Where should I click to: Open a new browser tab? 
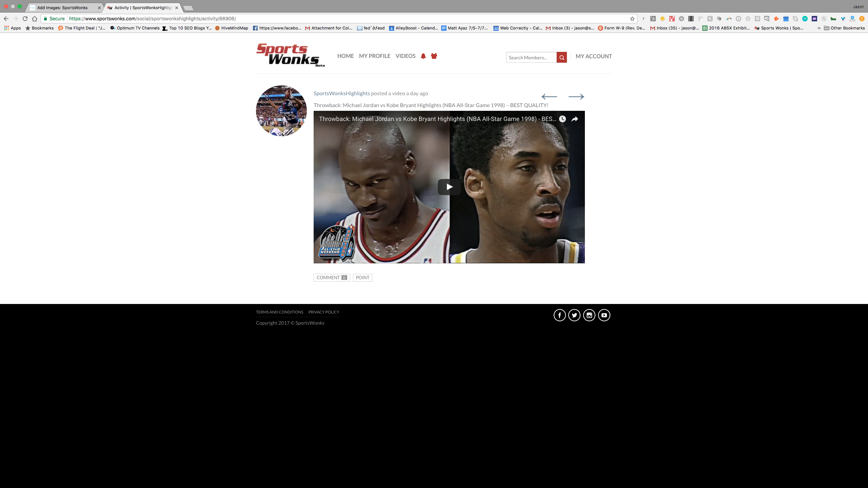pyautogui.click(x=188, y=8)
